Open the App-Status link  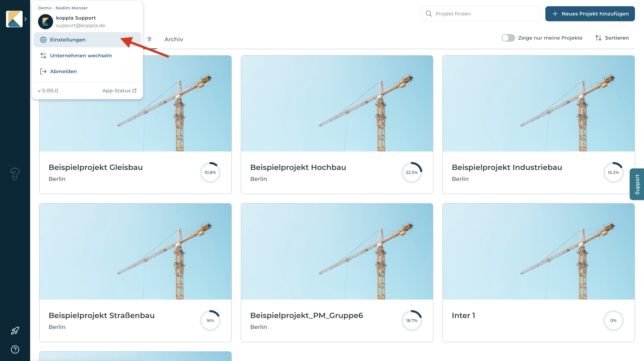[x=119, y=91]
